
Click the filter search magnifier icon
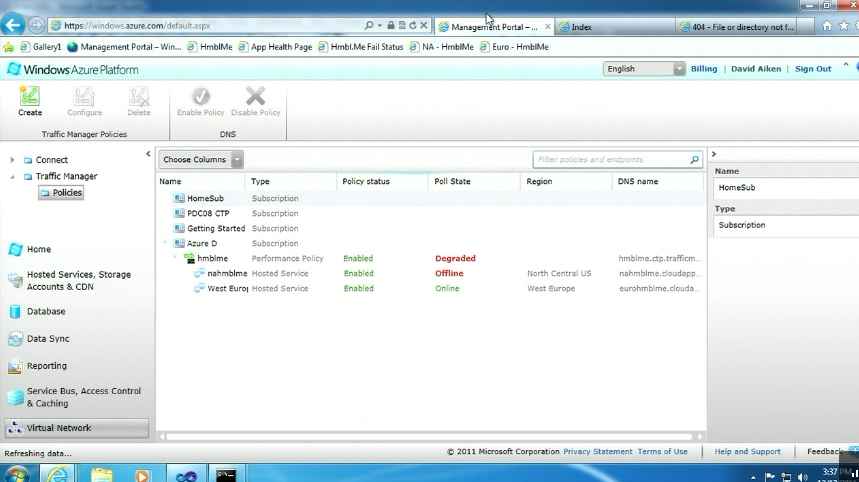(x=694, y=160)
